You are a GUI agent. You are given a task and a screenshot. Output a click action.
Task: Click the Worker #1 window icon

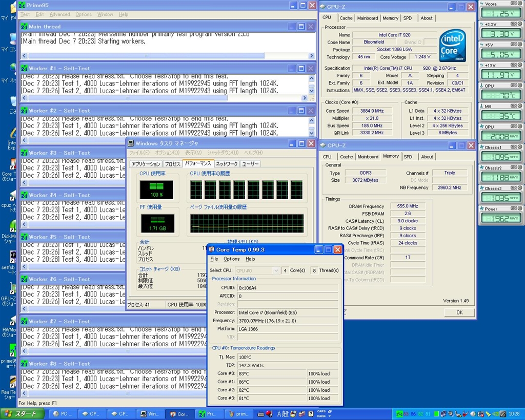click(24, 68)
